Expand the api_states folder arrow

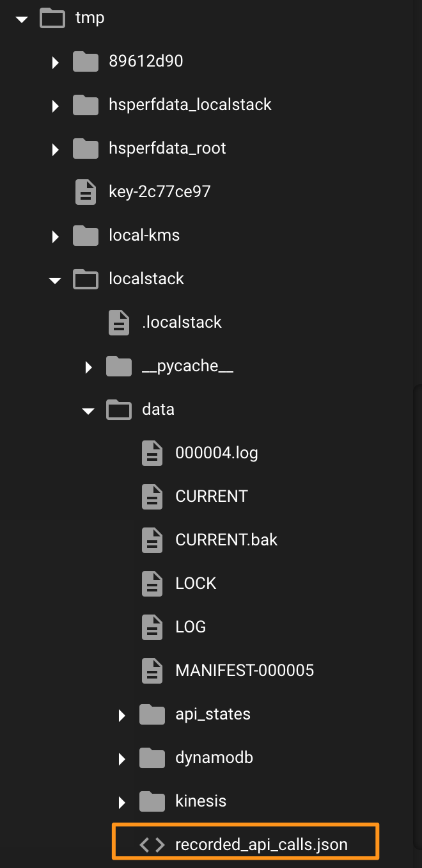point(122,715)
